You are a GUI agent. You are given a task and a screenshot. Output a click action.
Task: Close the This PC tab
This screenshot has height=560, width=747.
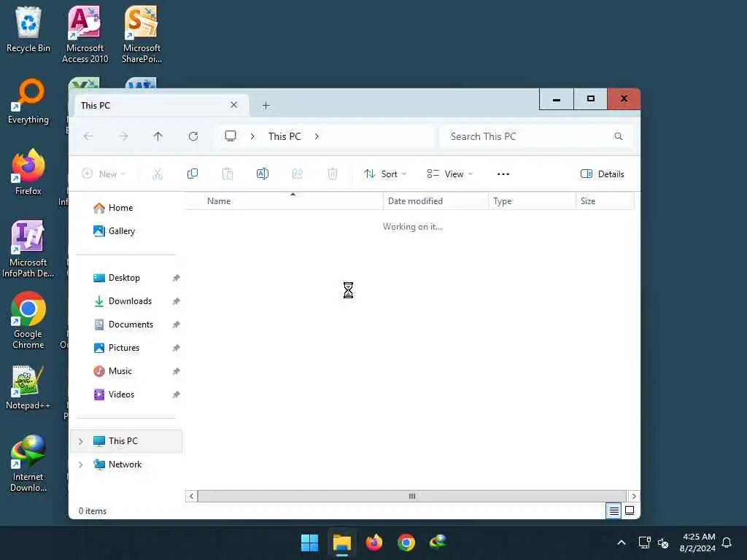pos(234,105)
